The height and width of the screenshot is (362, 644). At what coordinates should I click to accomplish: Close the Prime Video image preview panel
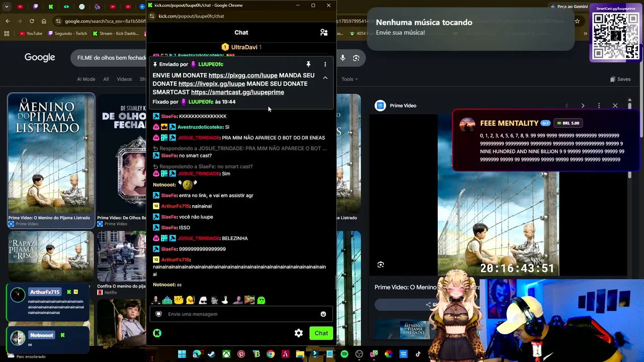coord(615,106)
